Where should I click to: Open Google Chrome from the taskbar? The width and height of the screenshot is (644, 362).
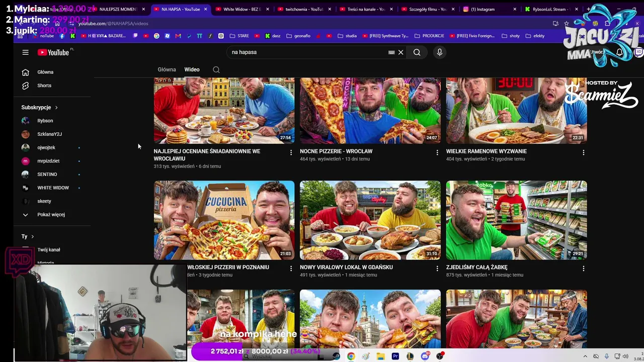tap(351, 356)
